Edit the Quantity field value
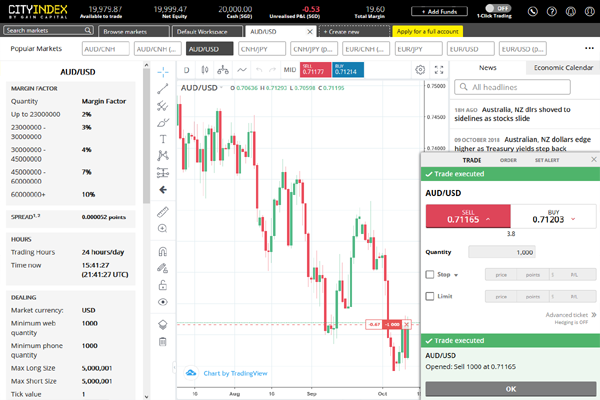This screenshot has height=400, width=600. [x=502, y=252]
